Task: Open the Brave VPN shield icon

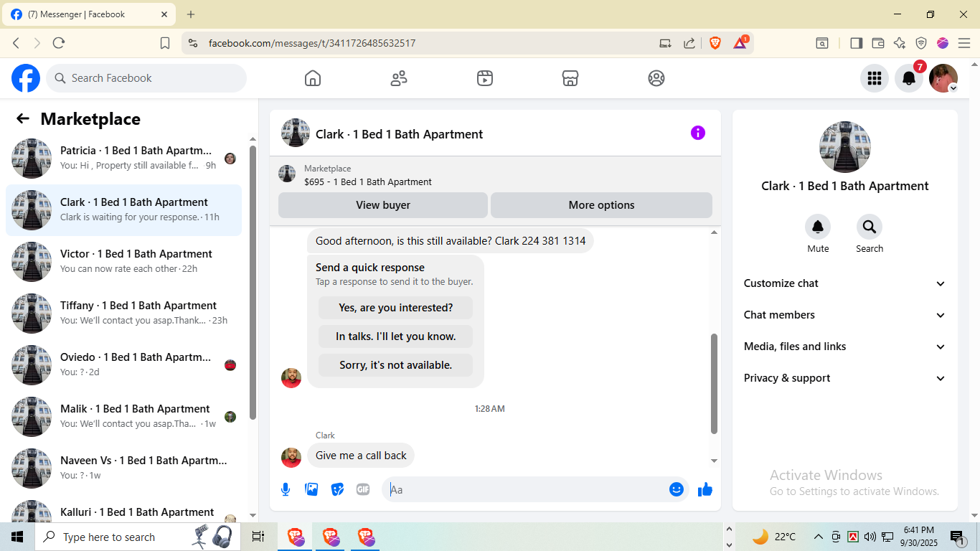Action: [x=921, y=43]
